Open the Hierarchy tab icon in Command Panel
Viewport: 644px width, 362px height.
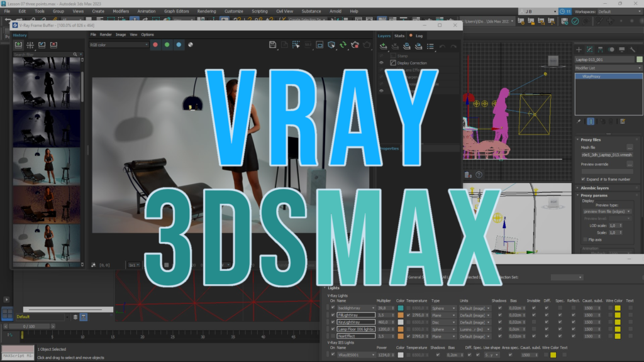click(601, 50)
